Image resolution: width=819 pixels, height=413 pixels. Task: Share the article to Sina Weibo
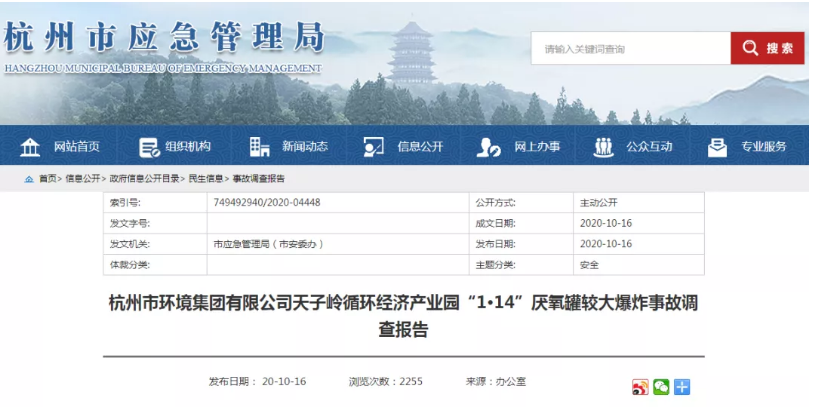640,387
